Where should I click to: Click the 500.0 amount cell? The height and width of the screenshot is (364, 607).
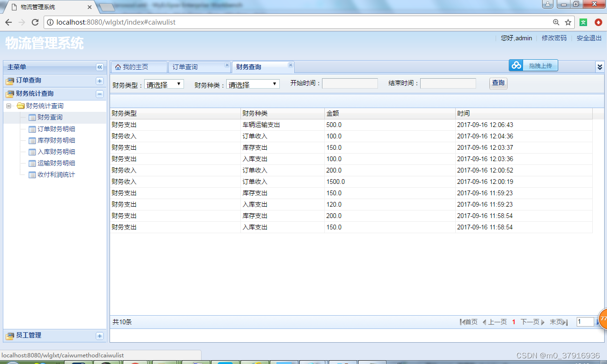(x=390, y=125)
